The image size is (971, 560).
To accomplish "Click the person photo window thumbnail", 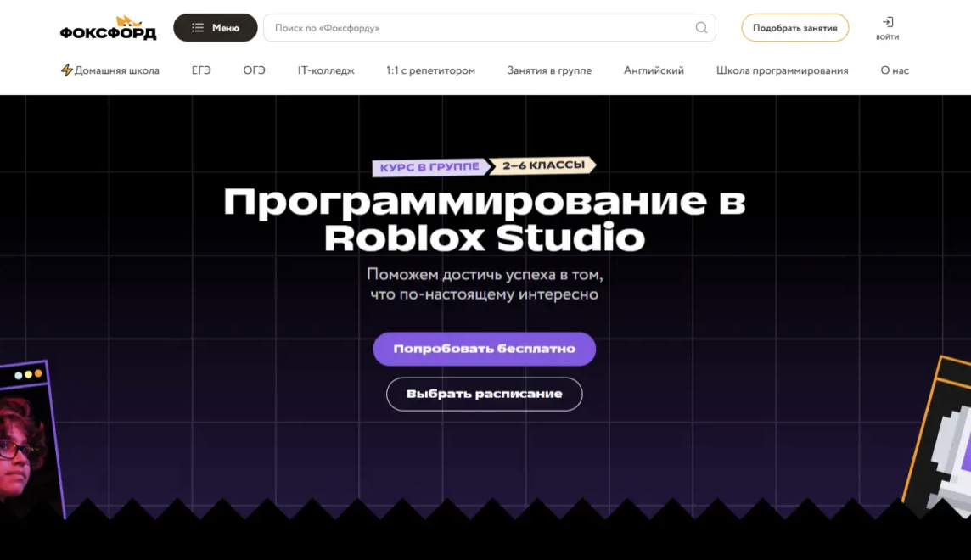I will click(x=29, y=440).
